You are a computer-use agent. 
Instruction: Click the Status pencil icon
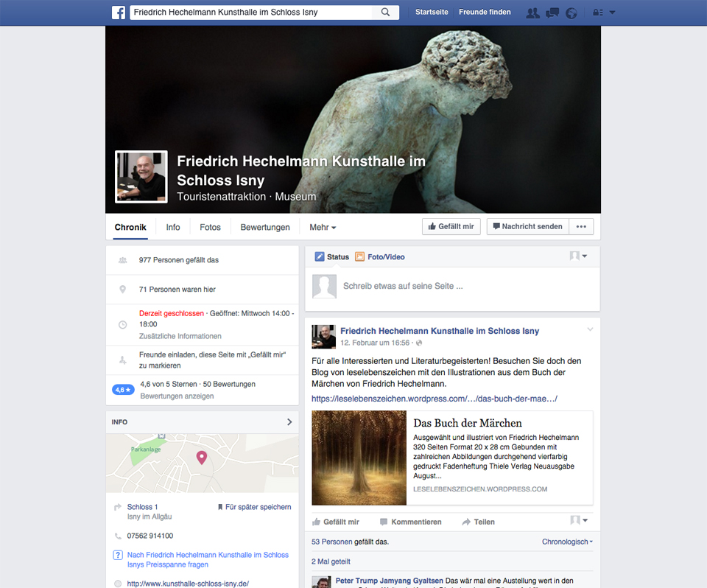pyautogui.click(x=319, y=256)
